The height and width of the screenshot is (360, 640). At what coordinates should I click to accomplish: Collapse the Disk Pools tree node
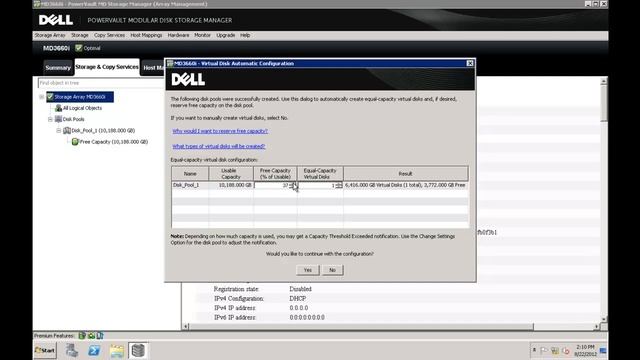coord(50,119)
